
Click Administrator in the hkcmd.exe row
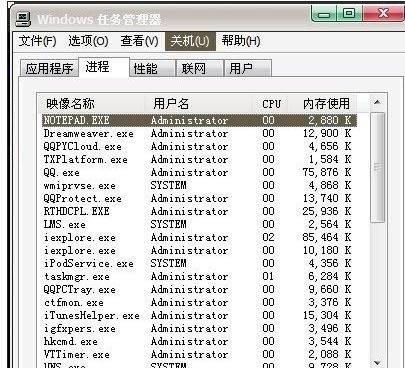189,341
